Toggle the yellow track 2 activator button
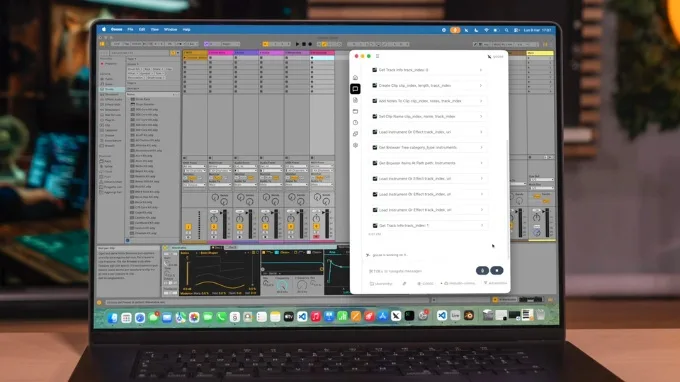Screen dimensions: 680x382 (x=214, y=227)
